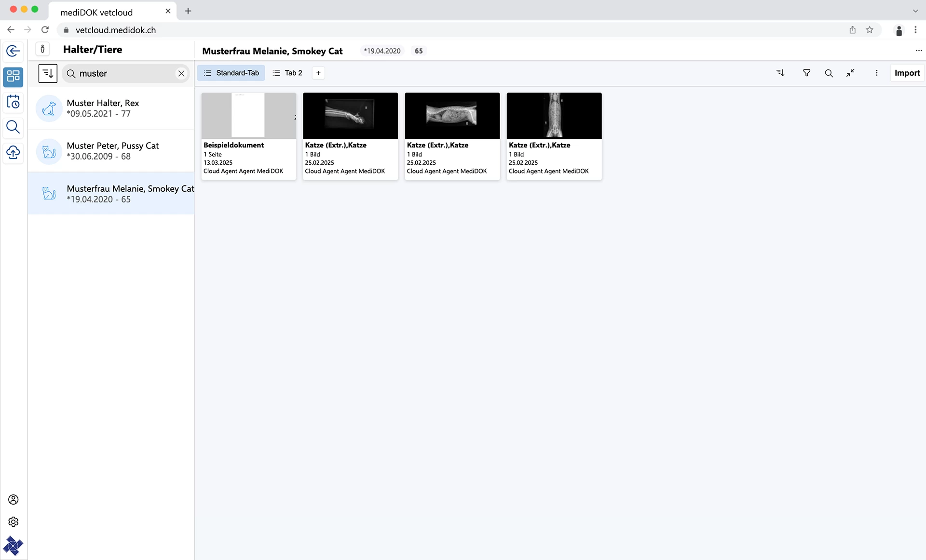Viewport: 926px width, 560px height.
Task: Click the 13.03.2025 date on Beispieldokument
Action: [218, 163]
